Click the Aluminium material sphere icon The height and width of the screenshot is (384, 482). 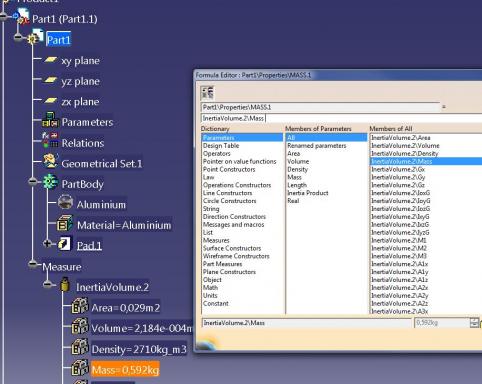pos(65,202)
